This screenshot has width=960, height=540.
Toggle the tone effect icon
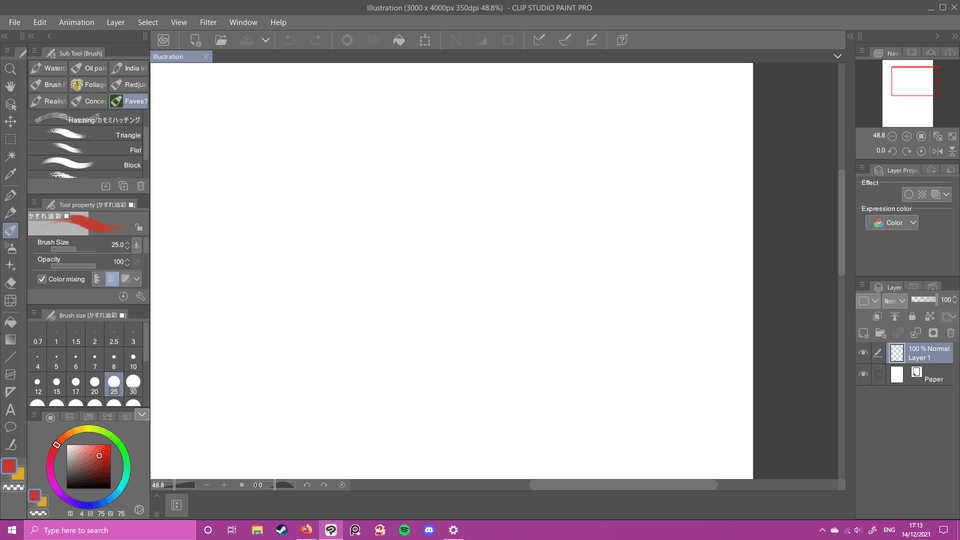[x=922, y=194]
